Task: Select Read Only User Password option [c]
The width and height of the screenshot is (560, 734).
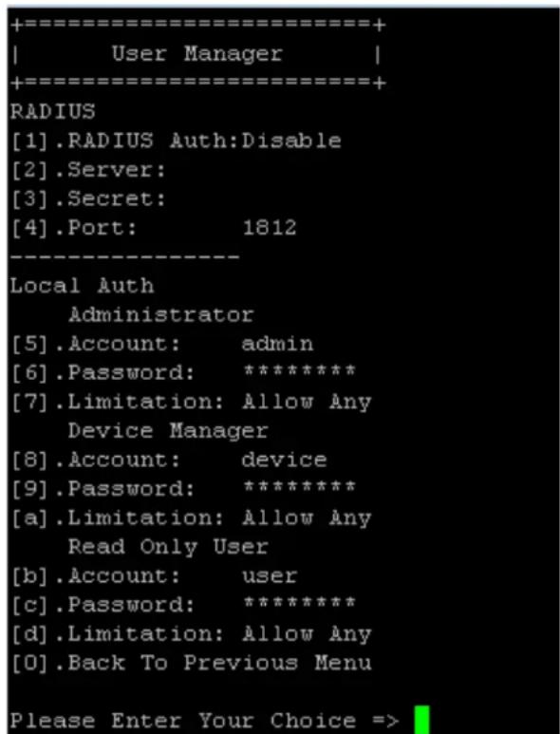Action: (183, 605)
